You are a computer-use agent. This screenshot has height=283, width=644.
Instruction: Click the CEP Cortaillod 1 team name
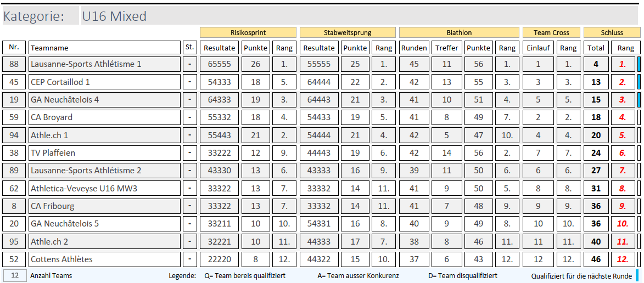(x=104, y=82)
